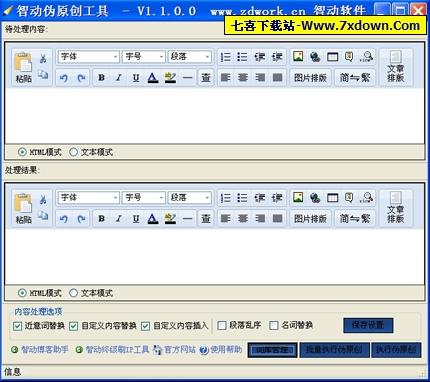Image resolution: width=430 pixels, height=382 pixels.
Task: Click the Undo arrow in the upper editor toolbar
Action: click(x=64, y=78)
